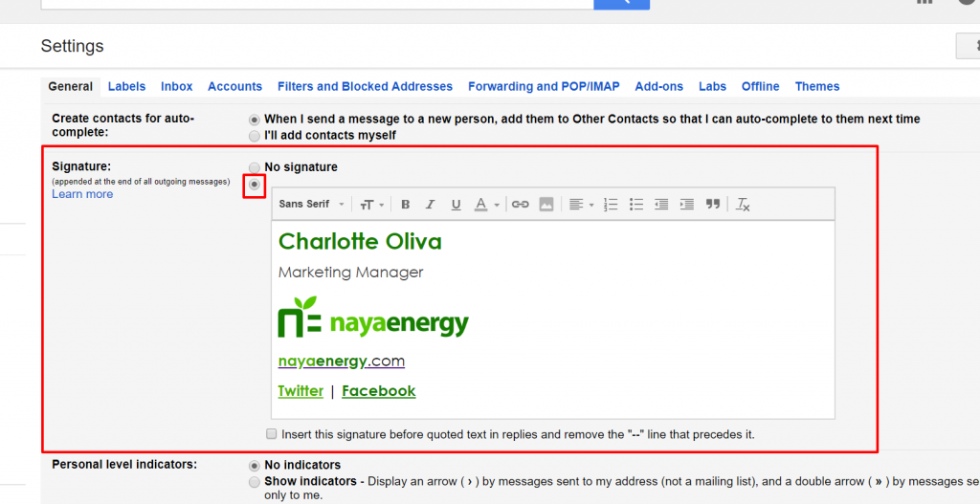Image resolution: width=980 pixels, height=504 pixels.
Task: Open the Inbox settings tab
Action: pos(177,87)
